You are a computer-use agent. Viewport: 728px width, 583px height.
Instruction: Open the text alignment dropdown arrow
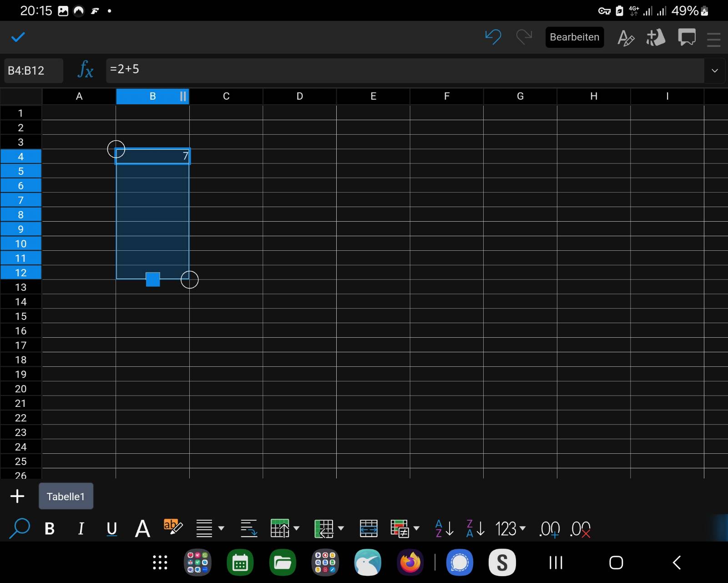click(x=221, y=528)
